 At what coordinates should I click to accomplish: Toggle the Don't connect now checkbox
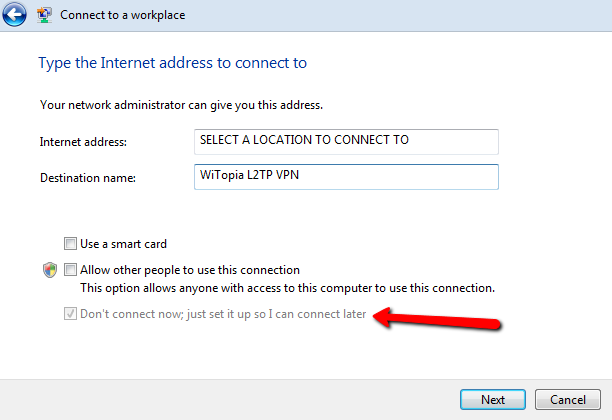(70, 313)
